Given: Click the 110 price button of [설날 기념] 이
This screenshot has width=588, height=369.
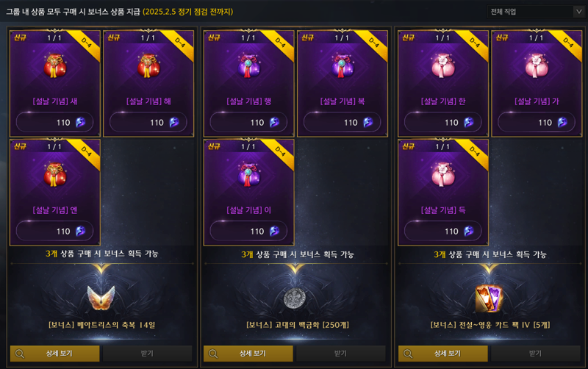Looking at the screenshot, I should pos(248,231).
